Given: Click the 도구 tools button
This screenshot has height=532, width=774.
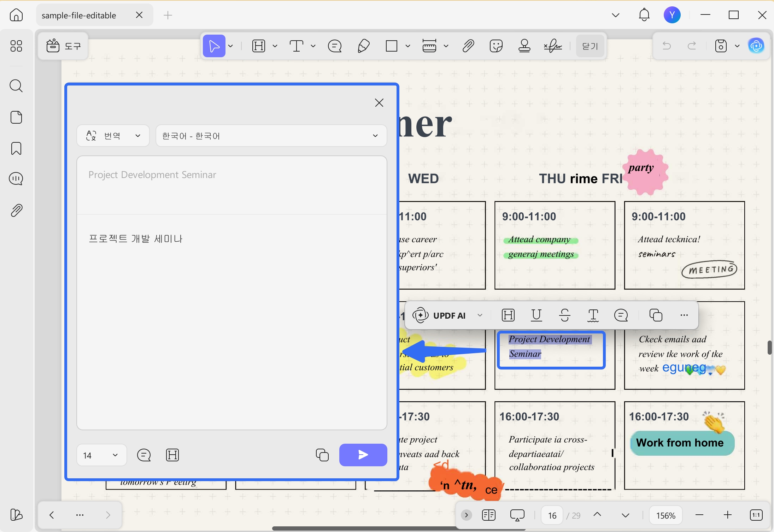Looking at the screenshot, I should point(64,46).
